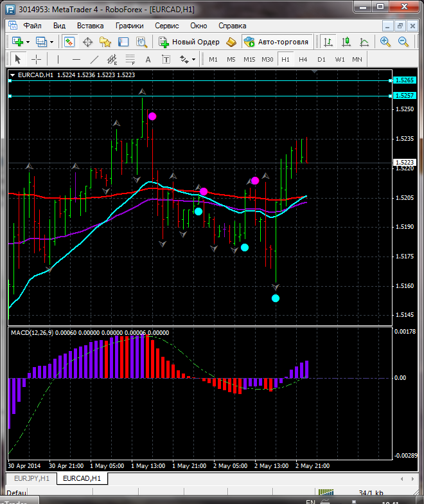Screen dimensions: 424x504
Task: Switch to the H4 timeframe
Action: [x=303, y=59]
